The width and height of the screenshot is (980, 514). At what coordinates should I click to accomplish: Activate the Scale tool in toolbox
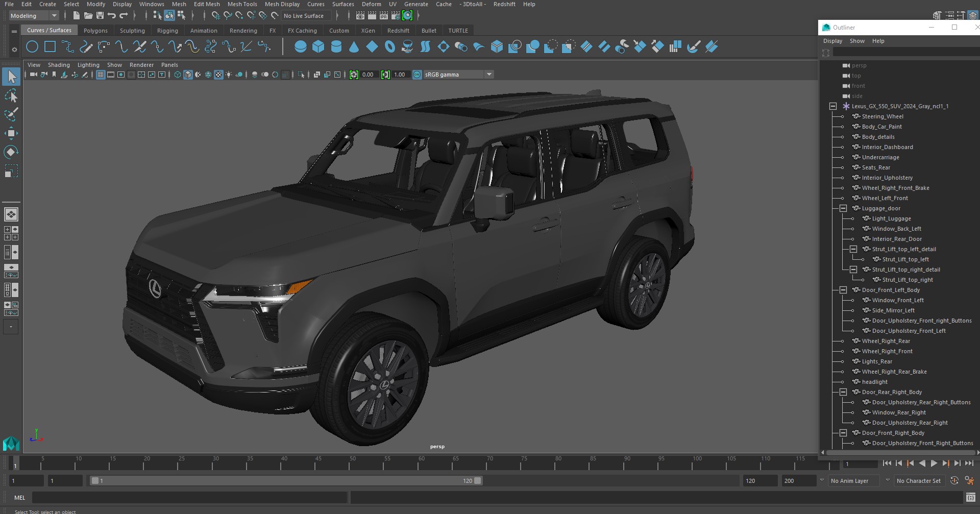[11, 170]
